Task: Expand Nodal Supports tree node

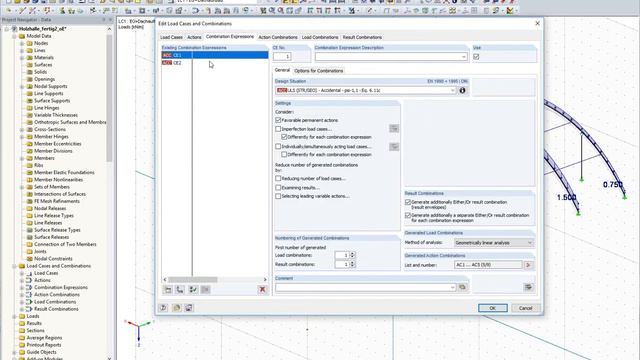Action: point(22,86)
